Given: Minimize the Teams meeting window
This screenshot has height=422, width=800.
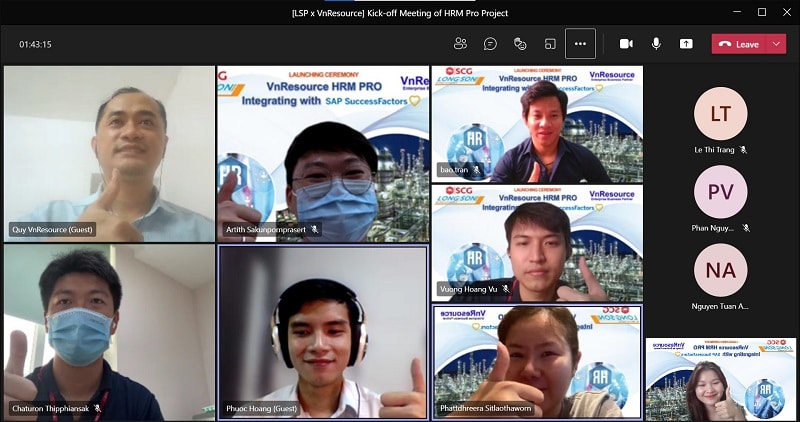Looking at the screenshot, I should 737,12.
